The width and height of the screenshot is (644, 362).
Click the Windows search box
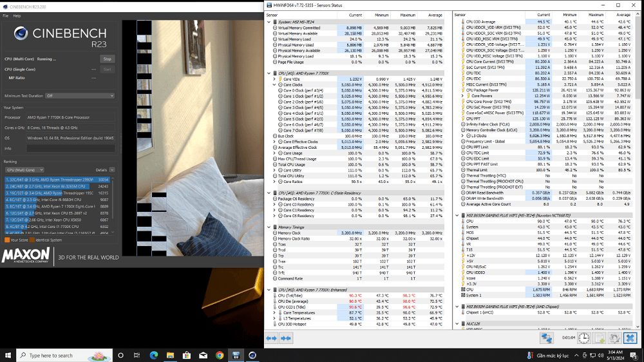click(64, 356)
